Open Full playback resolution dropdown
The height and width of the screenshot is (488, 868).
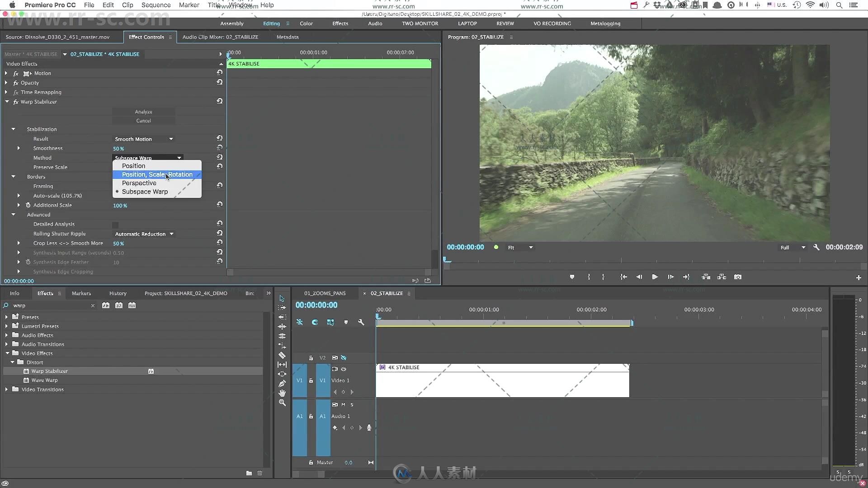click(x=793, y=248)
